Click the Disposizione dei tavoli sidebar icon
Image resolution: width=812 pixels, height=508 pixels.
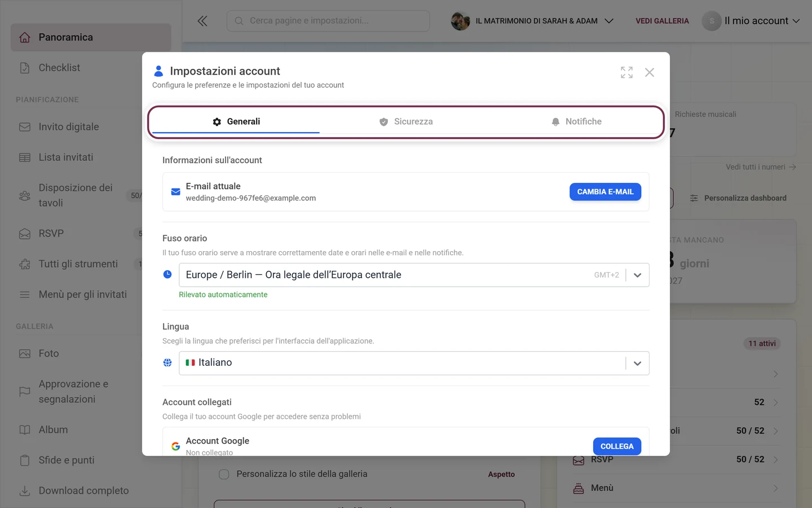(25, 196)
